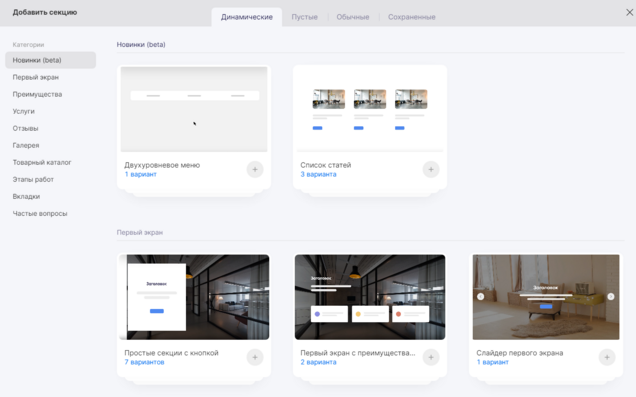Click right arrow in slider preview

tap(611, 296)
